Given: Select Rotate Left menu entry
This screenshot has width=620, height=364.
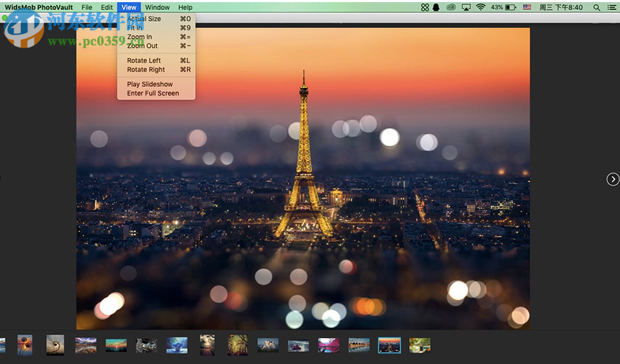Looking at the screenshot, I should pyautogui.click(x=156, y=60).
